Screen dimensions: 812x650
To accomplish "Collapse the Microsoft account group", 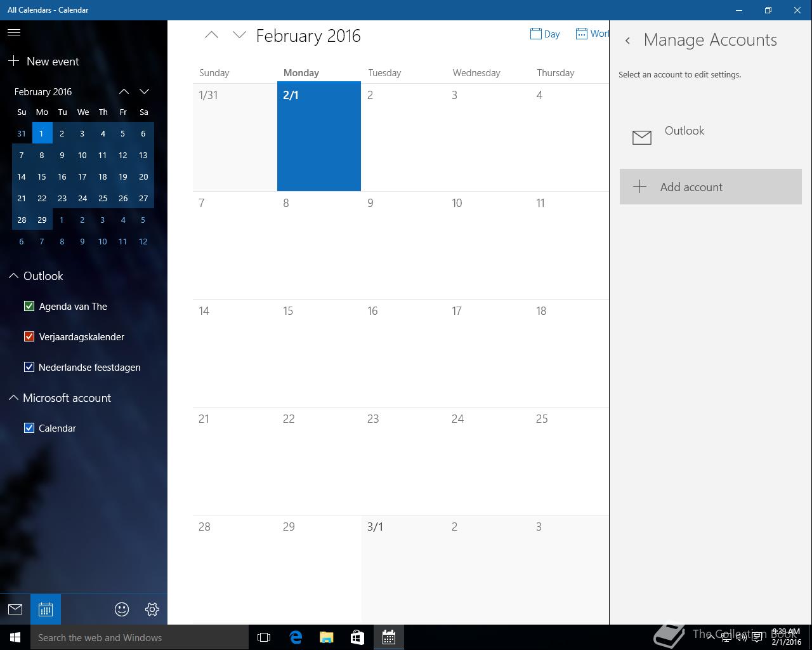I will 13,398.
